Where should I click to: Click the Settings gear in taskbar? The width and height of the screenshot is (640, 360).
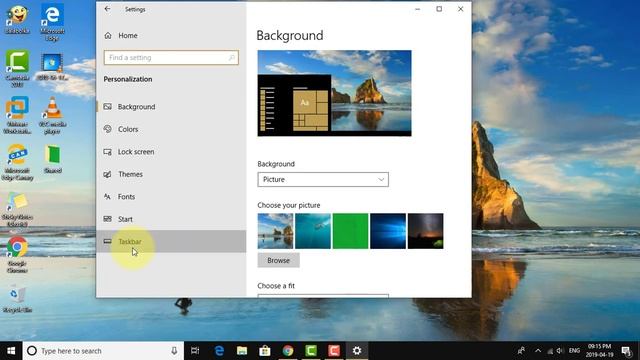point(357,351)
